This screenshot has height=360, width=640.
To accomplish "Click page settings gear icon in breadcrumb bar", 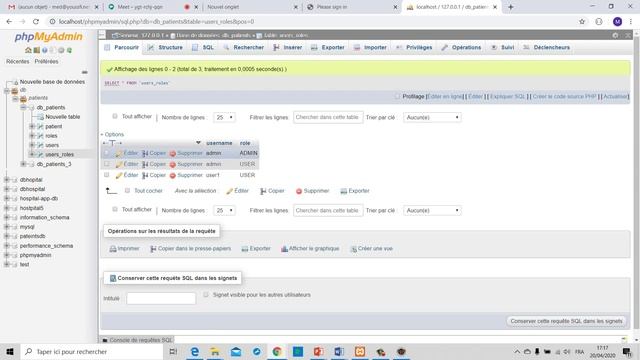I will coord(615,36).
